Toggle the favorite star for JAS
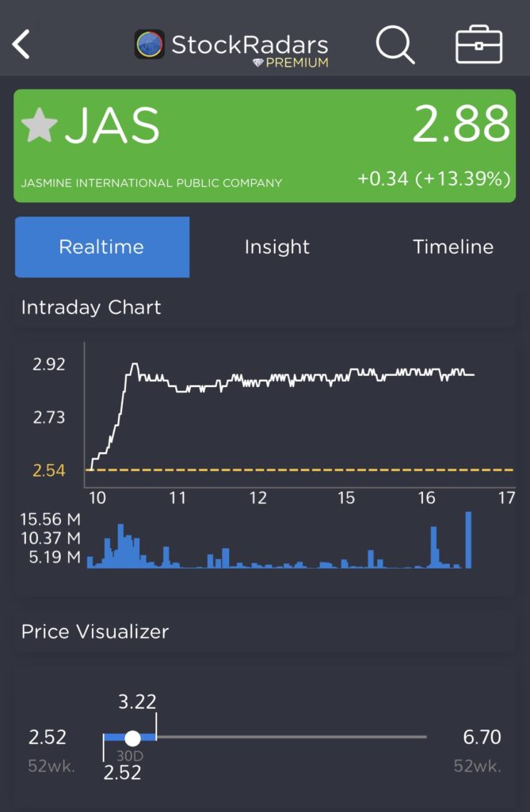Viewport: 530px width, 812px height. (40, 125)
